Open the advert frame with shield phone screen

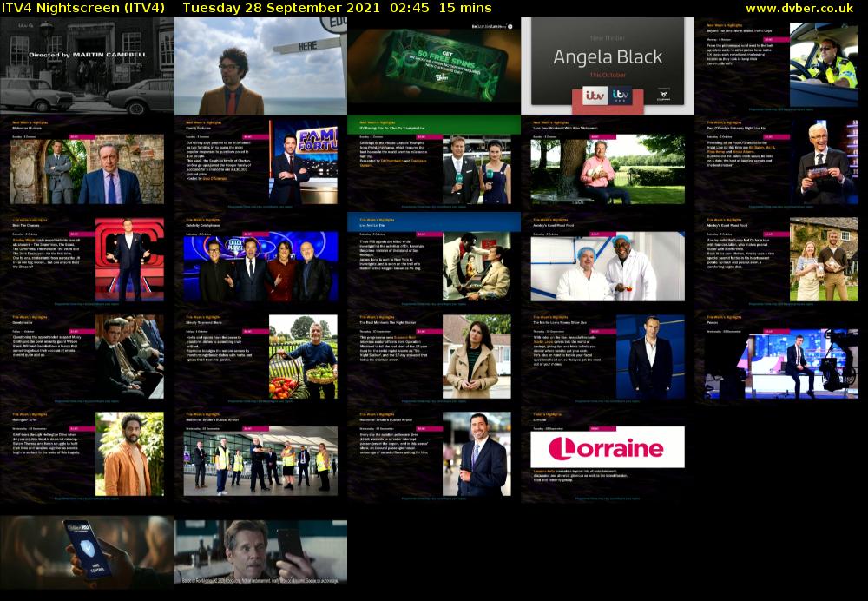click(87, 551)
